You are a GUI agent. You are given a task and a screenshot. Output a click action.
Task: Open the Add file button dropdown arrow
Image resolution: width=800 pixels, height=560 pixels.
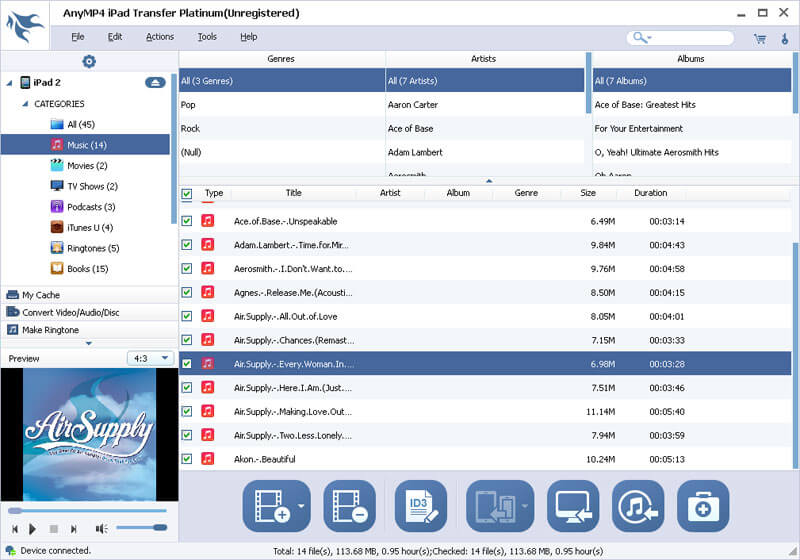point(302,506)
